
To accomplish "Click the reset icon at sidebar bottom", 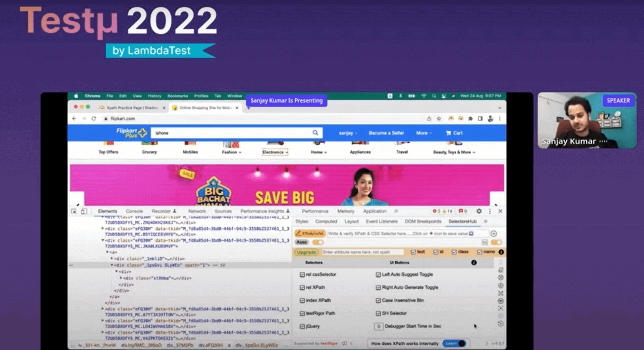I will (500, 324).
